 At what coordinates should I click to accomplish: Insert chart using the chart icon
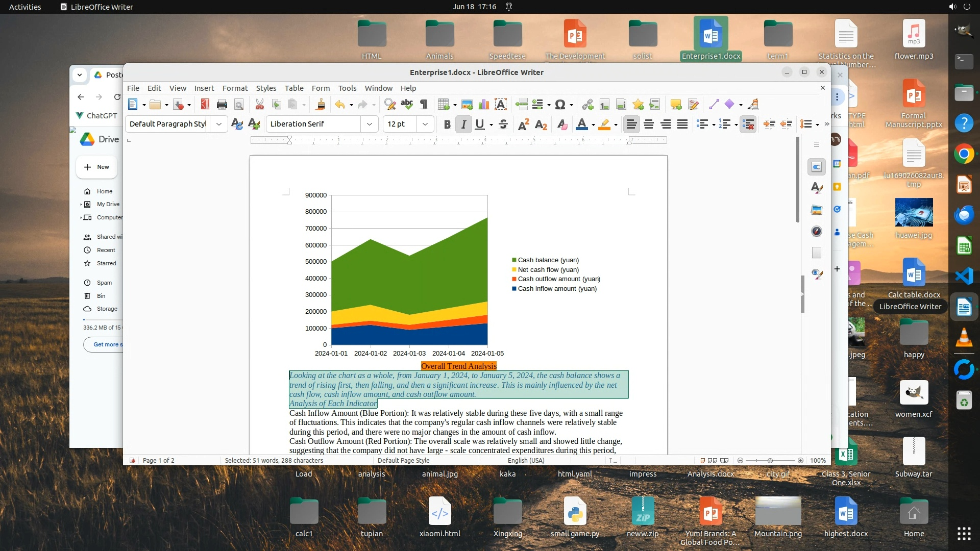point(483,105)
